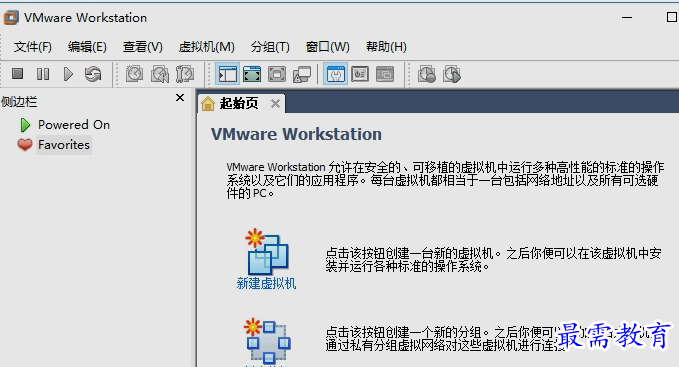The height and width of the screenshot is (367, 679).
Task: Click the Power On play toolbar icon
Action: tap(68, 74)
